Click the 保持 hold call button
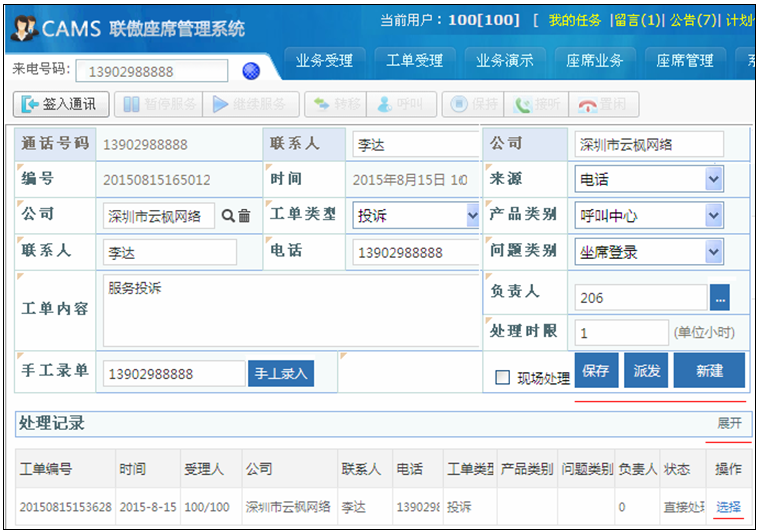The height and width of the screenshot is (532, 758). coord(474,103)
